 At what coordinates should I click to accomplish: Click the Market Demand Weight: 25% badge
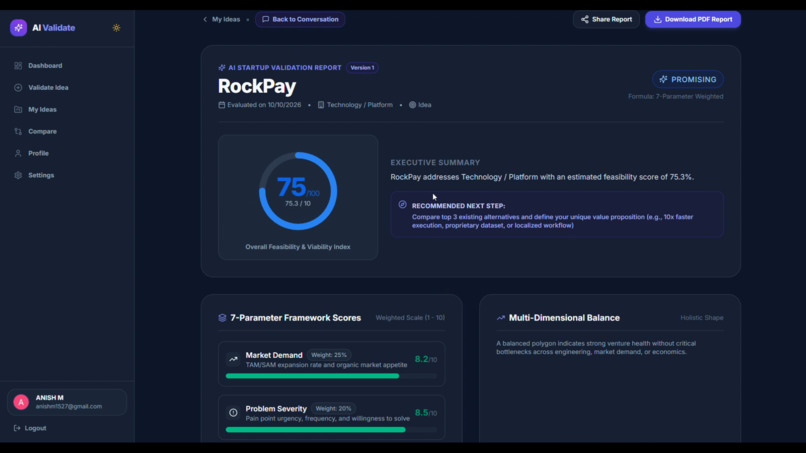coord(329,355)
